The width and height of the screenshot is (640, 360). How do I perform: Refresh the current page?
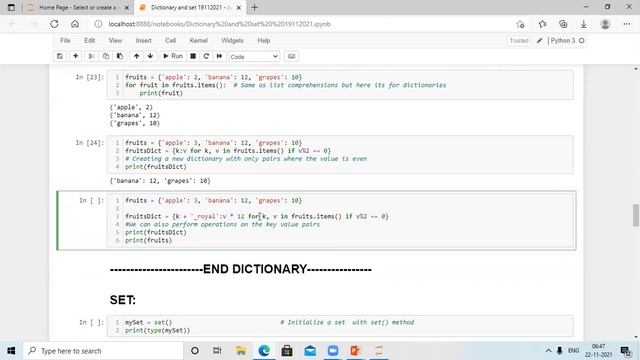[54, 24]
